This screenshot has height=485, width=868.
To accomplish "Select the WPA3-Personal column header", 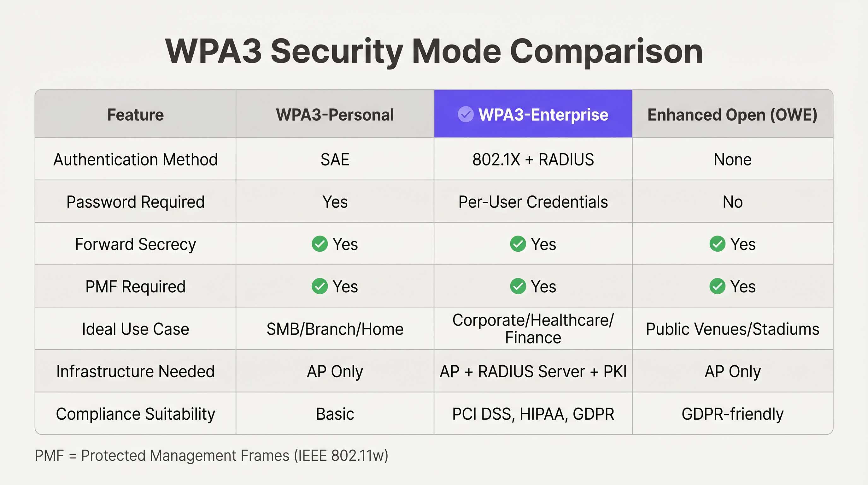I will point(335,115).
